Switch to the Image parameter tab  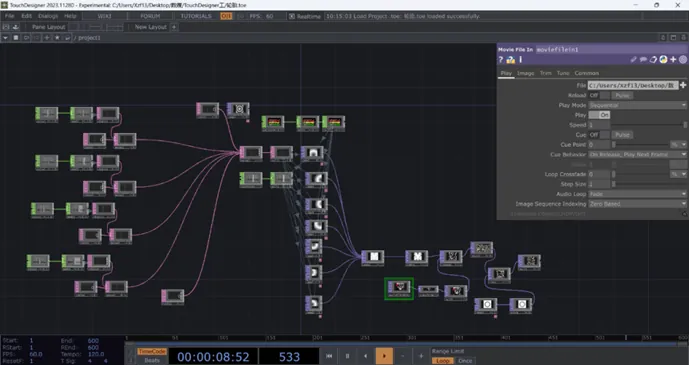pyautogui.click(x=526, y=73)
